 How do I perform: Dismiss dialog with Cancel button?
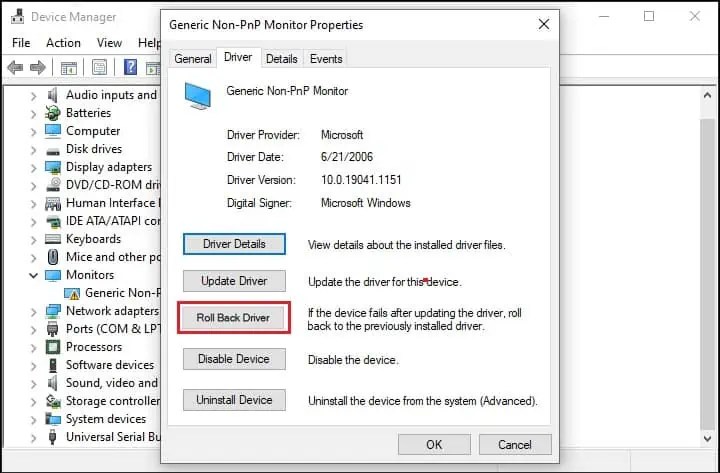(x=515, y=445)
